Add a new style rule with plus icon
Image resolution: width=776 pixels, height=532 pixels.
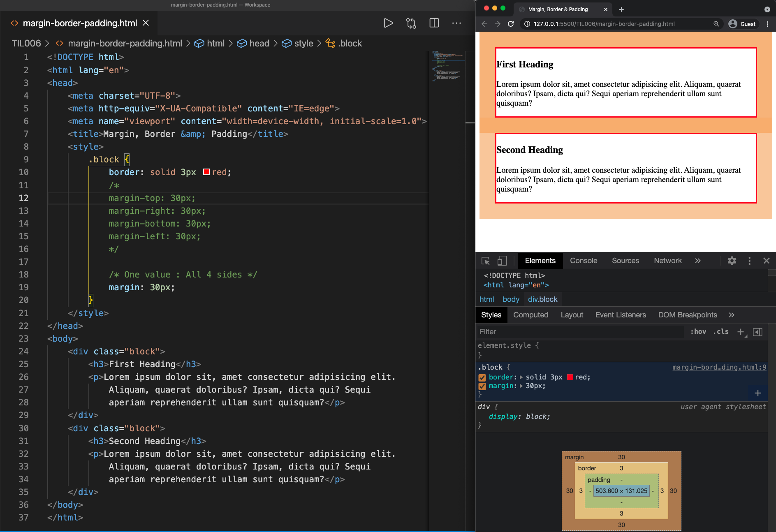(741, 332)
